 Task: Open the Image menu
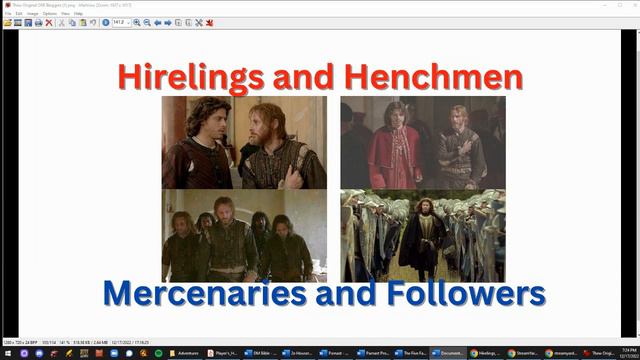(x=33, y=13)
